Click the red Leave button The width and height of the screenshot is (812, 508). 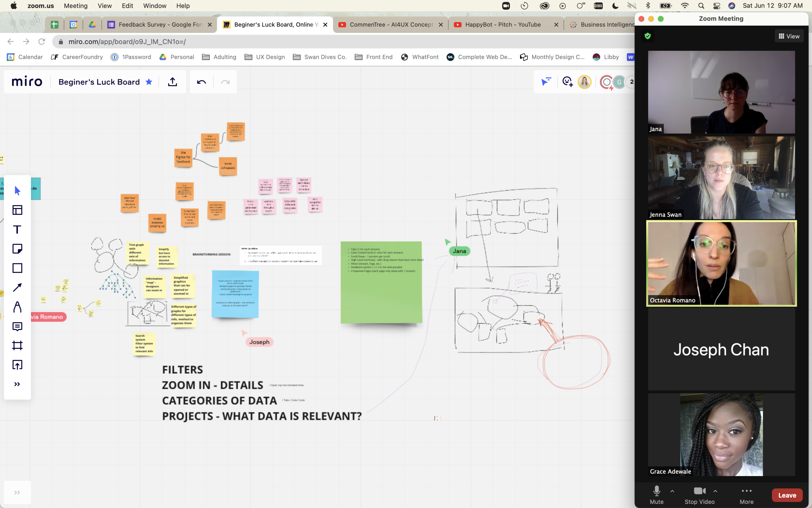coord(787,495)
